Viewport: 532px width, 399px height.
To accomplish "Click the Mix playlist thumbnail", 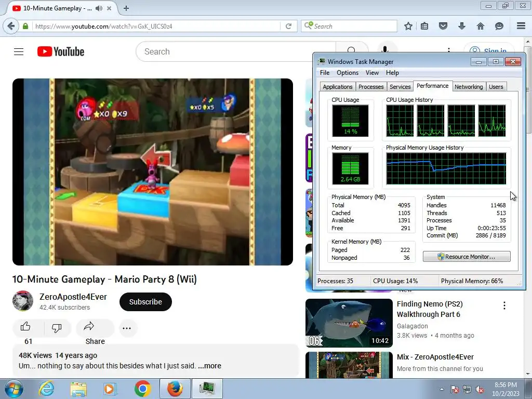I will click(x=349, y=365).
